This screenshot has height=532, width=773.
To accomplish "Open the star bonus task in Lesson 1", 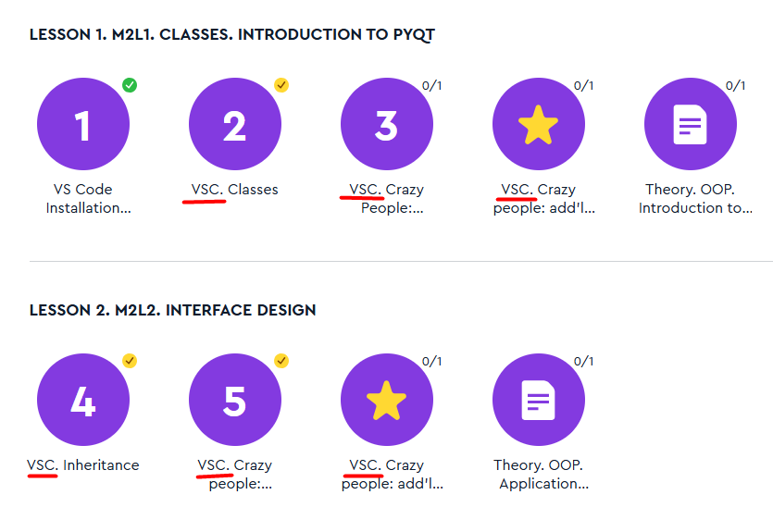I will coord(538,124).
